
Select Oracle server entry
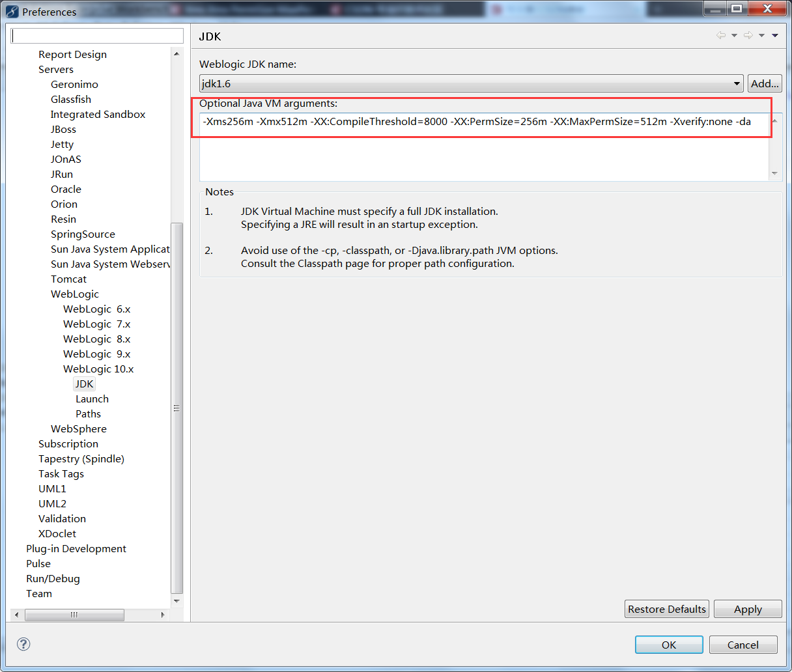(x=66, y=189)
